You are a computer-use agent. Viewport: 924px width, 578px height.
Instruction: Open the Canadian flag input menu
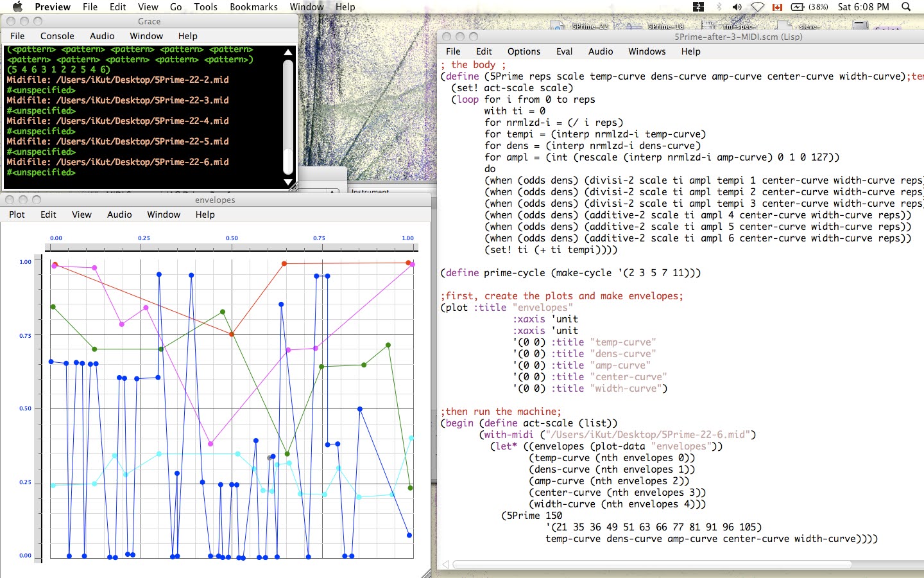777,7
